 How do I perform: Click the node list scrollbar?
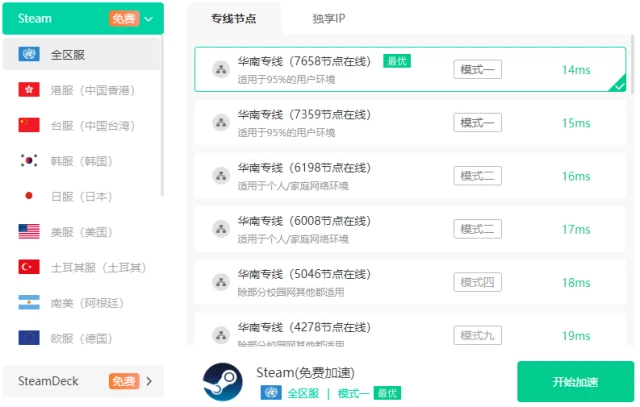(633, 64)
